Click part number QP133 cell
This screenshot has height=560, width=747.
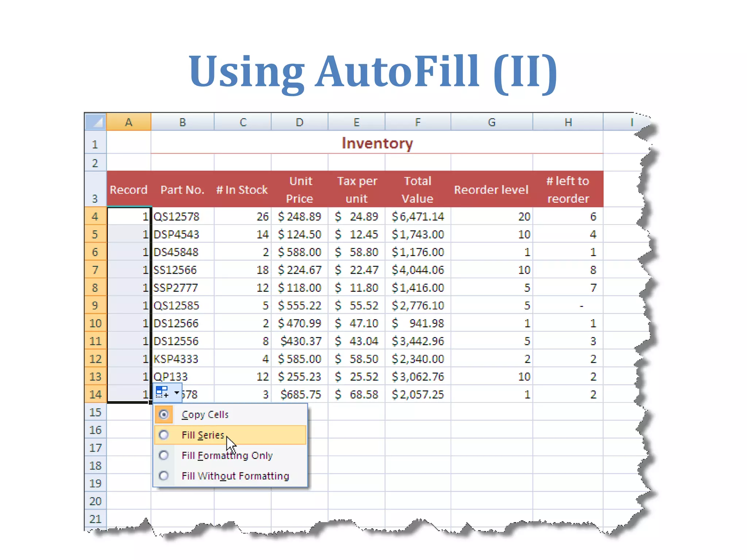[x=183, y=376]
